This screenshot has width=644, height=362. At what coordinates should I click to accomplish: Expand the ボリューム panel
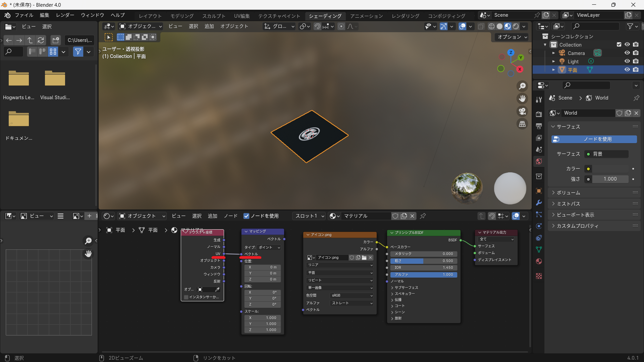(x=568, y=193)
